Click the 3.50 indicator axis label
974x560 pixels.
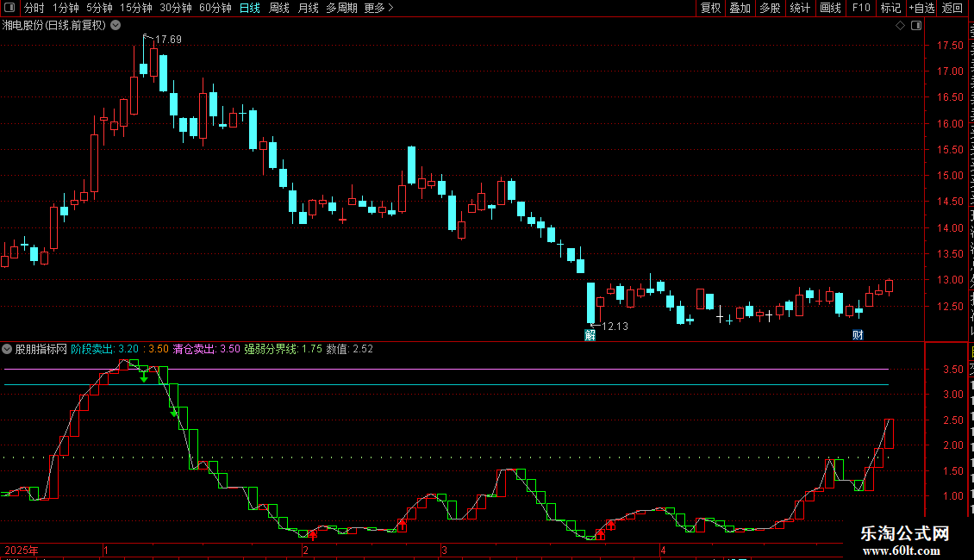tap(952, 370)
